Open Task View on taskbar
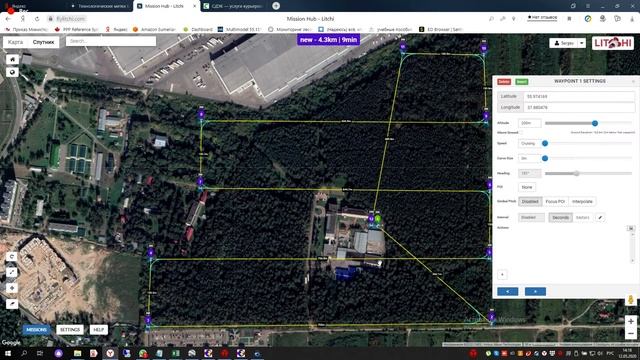The height and width of the screenshot is (360, 640). (x=40, y=353)
